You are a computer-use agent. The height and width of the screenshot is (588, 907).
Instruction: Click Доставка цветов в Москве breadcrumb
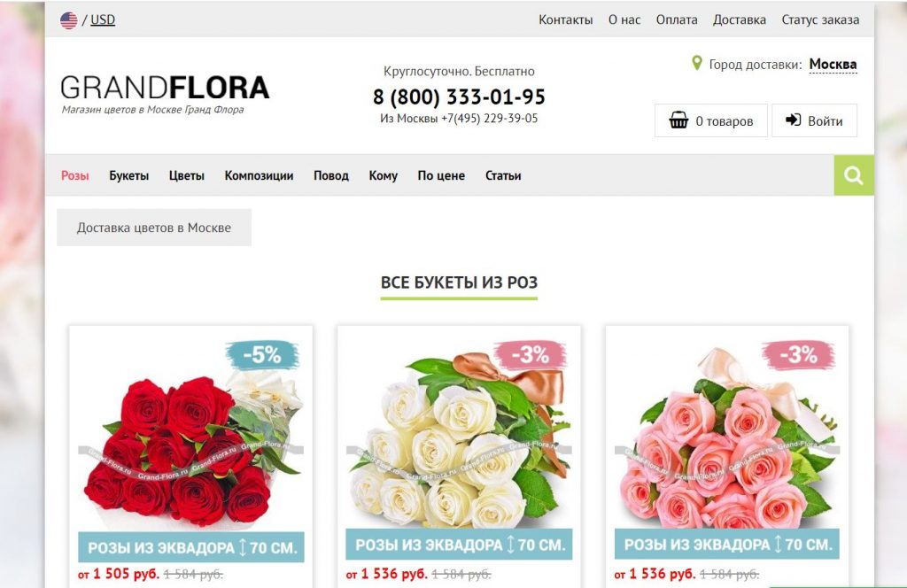[x=154, y=228]
